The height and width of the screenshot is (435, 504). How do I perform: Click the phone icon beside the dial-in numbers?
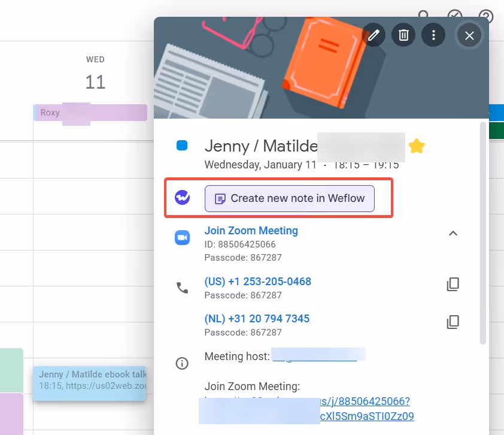[182, 288]
